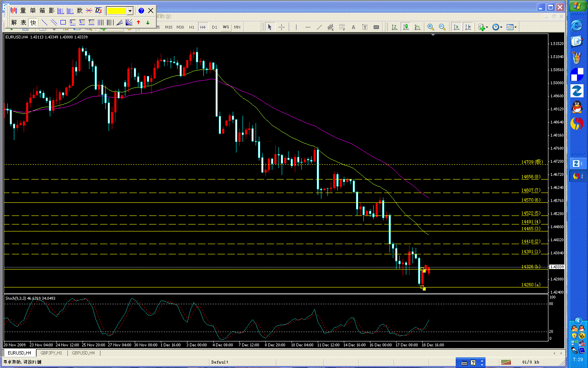
Task: Toggle the pressed 快 button
Action: tap(33, 22)
